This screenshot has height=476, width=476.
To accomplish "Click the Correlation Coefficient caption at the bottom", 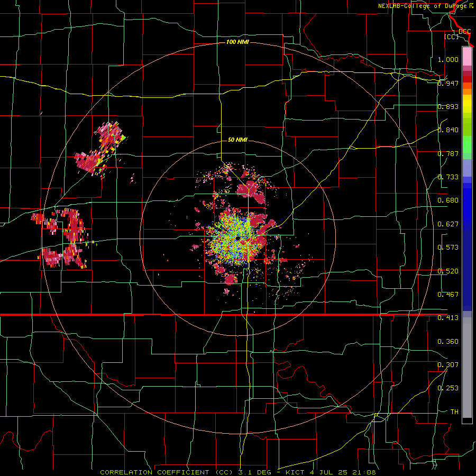I will pyautogui.click(x=237, y=472).
